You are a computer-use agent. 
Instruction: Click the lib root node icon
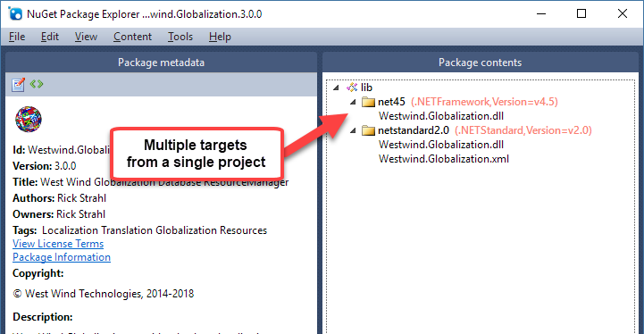pos(352,88)
